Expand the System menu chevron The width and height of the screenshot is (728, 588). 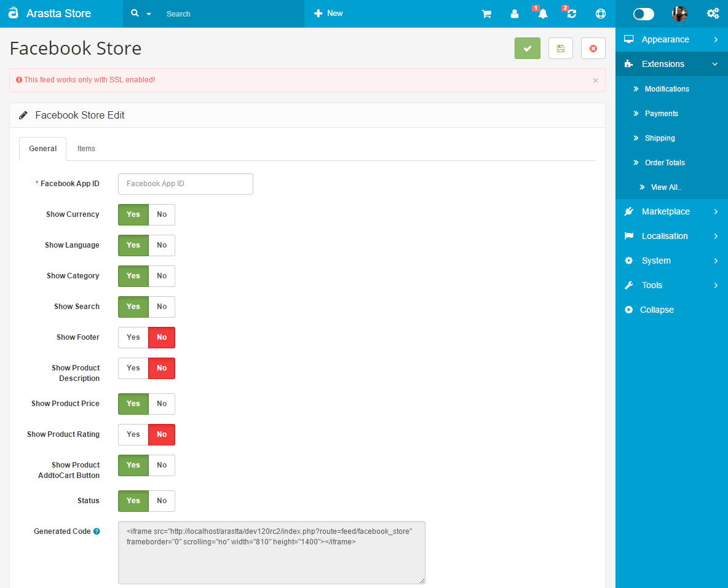[x=716, y=261]
